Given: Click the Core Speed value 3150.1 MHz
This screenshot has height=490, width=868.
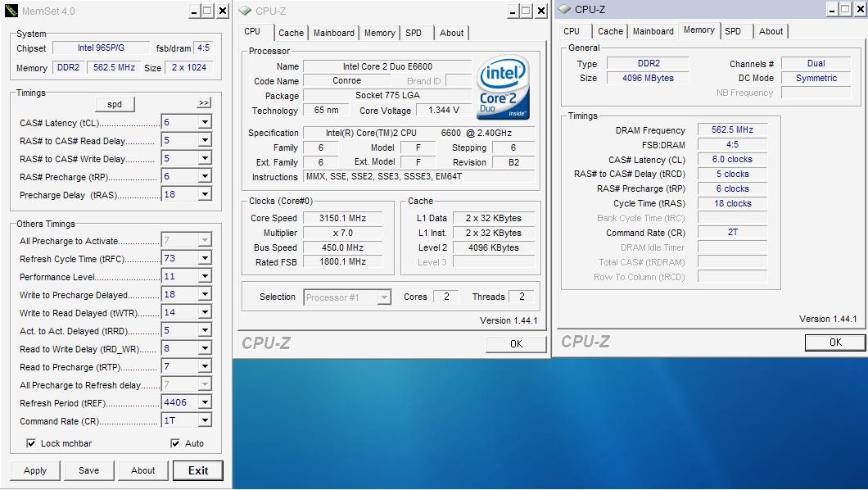Looking at the screenshot, I should (342, 218).
